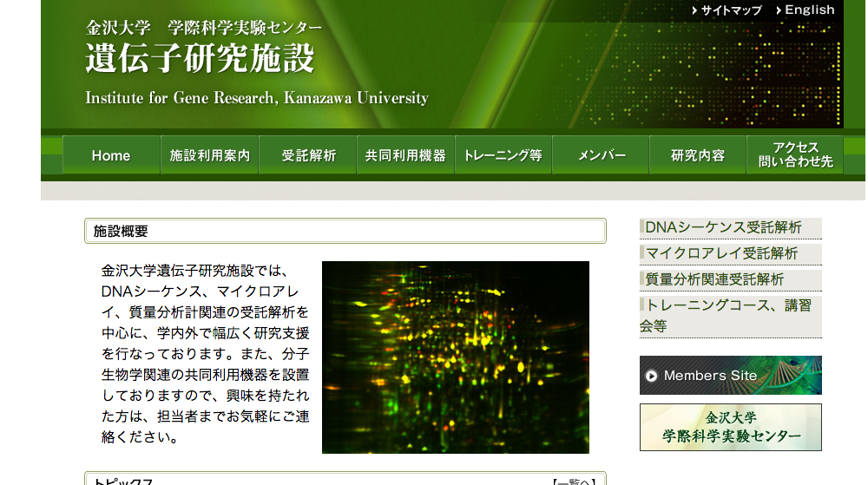The image size is (868, 485).
Task: Open the アクセス 問い合わせ先 navigation tab
Action: (x=795, y=155)
